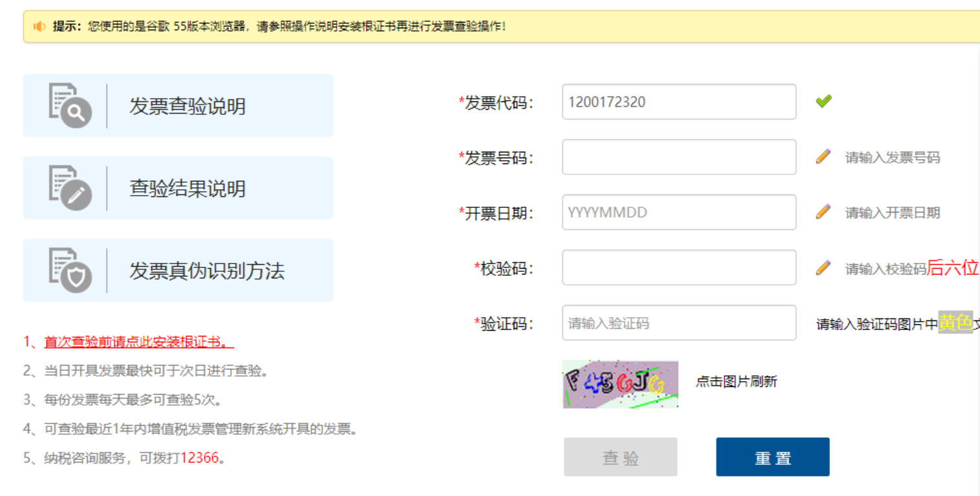Click the 校验码 input field
The height and width of the screenshot is (496, 980).
679,267
